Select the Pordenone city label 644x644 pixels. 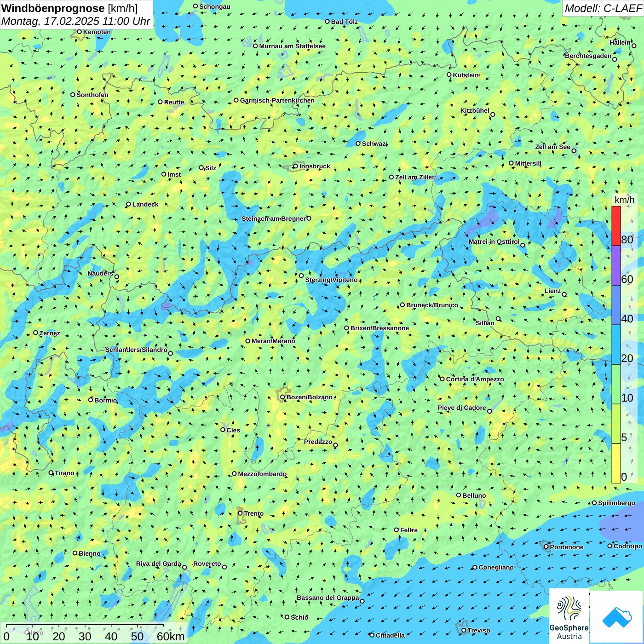567,547
